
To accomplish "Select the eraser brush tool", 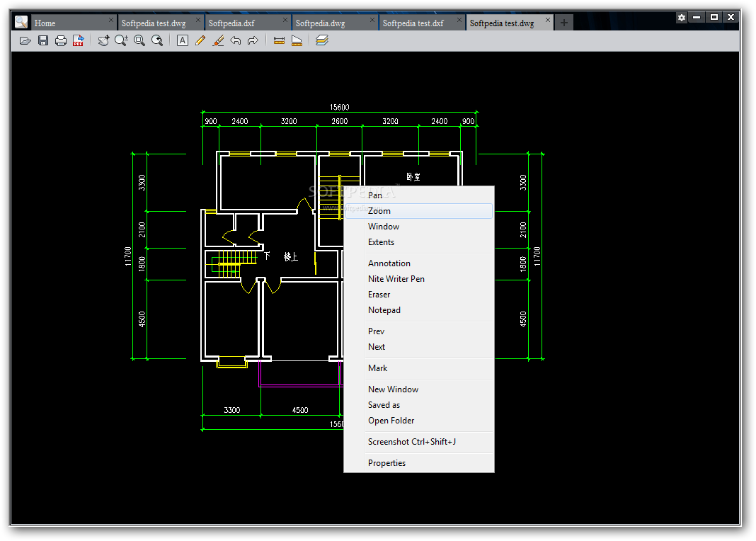I will point(218,41).
